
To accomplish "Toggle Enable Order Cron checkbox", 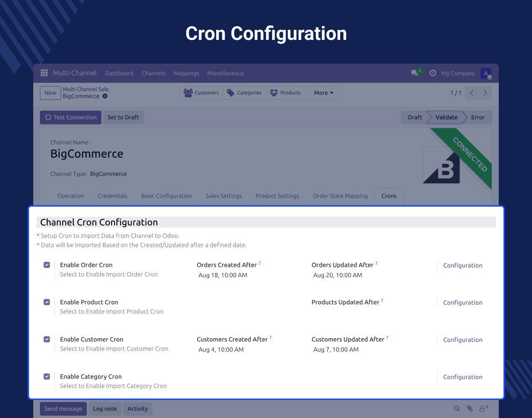I will pos(47,265).
